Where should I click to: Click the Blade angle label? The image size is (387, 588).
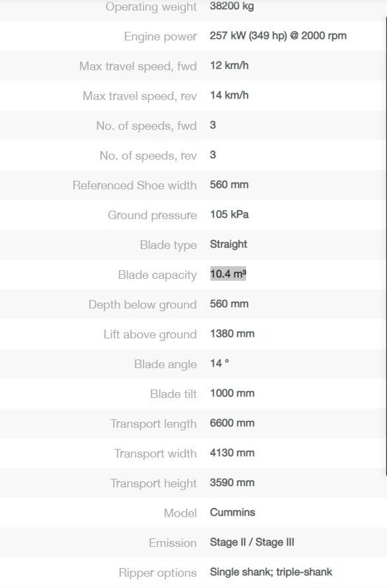(x=165, y=364)
